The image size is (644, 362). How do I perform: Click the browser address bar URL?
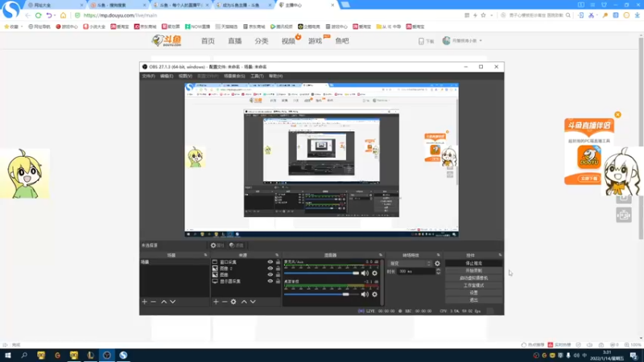pos(120,15)
